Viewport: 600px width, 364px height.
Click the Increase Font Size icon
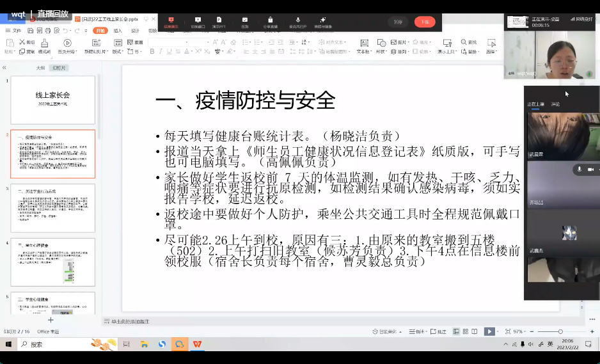pyautogui.click(x=215, y=42)
